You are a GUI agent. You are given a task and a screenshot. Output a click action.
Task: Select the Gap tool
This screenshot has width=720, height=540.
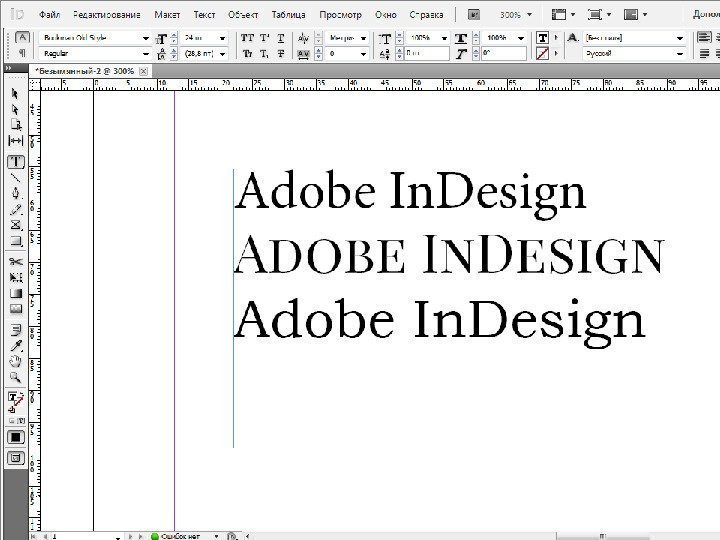(x=15, y=141)
